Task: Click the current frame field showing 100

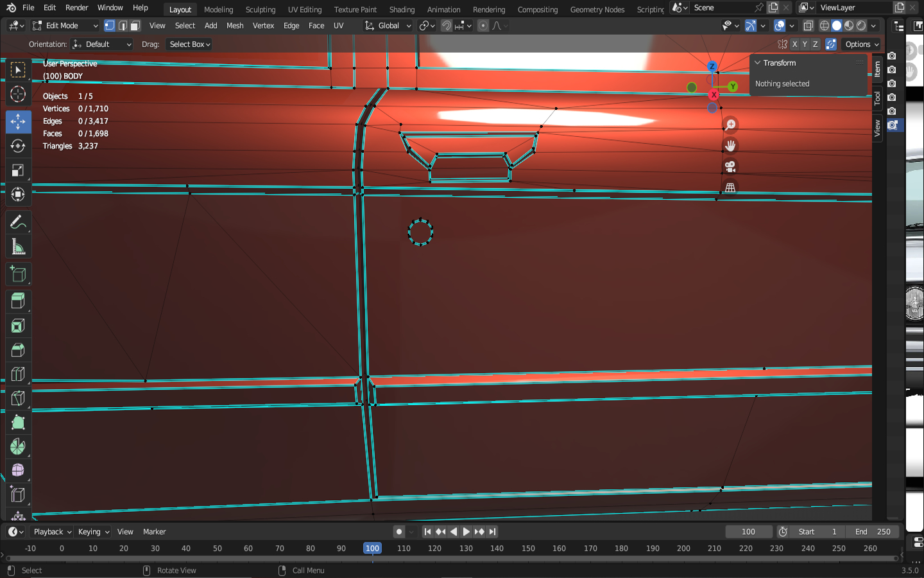Action: 749,532
